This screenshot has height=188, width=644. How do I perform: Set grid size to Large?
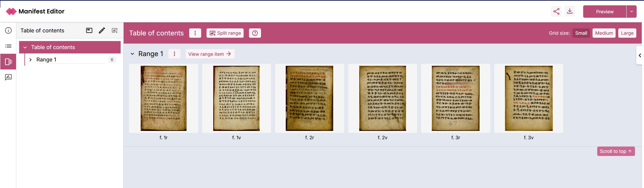(x=627, y=33)
